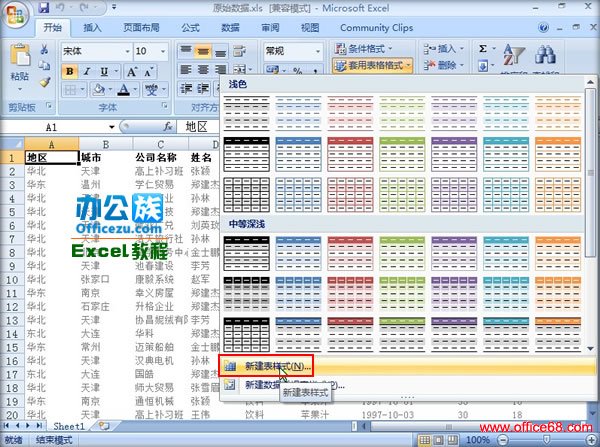Click the Copy icon in clipboard group
This screenshot has height=447, width=600.
(x=44, y=66)
